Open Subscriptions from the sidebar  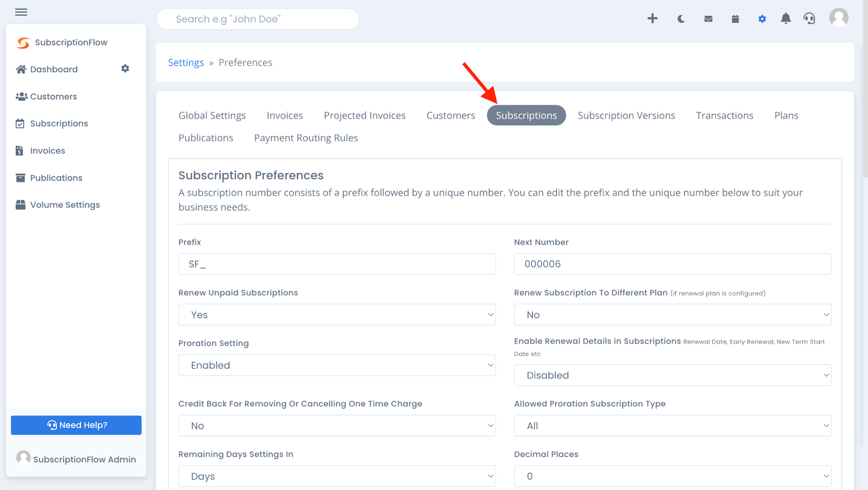tap(59, 123)
